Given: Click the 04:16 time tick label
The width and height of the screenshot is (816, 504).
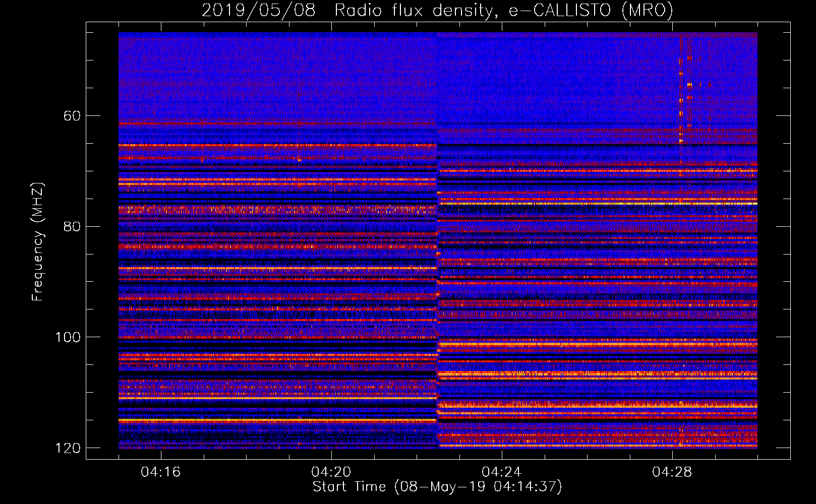Looking at the screenshot, I should point(161,472).
